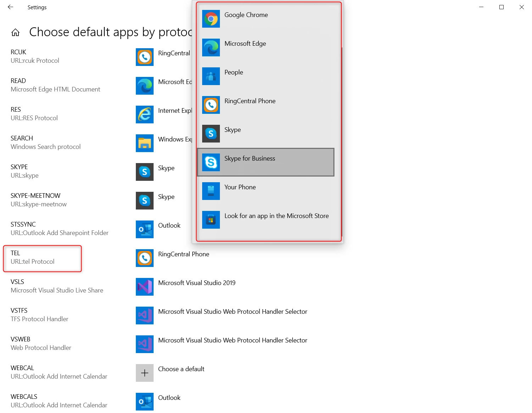Click the Outlook icon for WEBCALS protocol
Viewport: 532px width, 413px height.
[145, 402]
